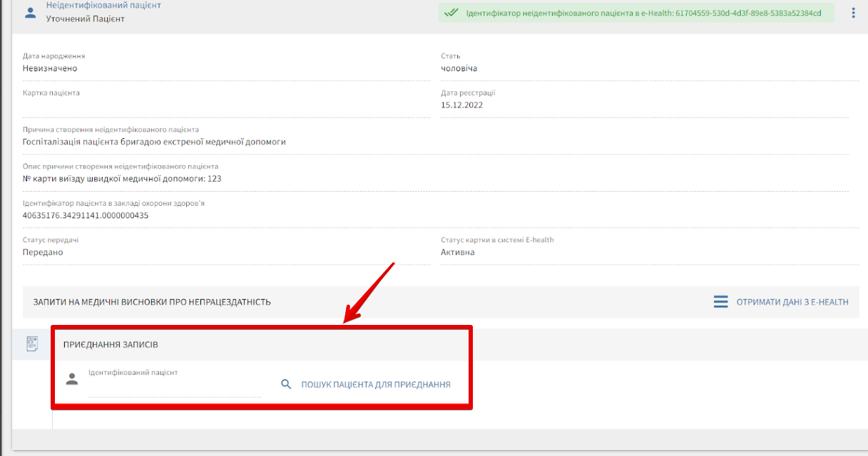This screenshot has width=868, height=456.
Task: Select the patient identifier 40635176.34291141.0000000435
Action: (x=86, y=216)
